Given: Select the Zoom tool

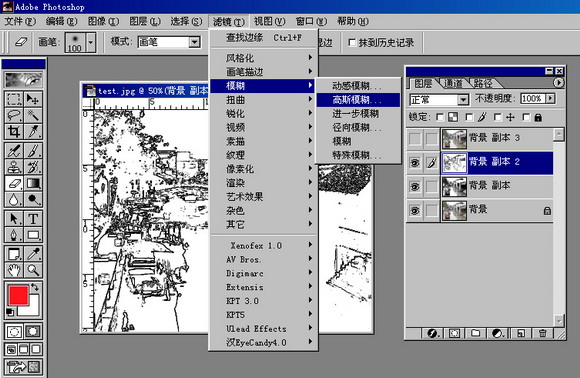Looking at the screenshot, I should [33, 270].
